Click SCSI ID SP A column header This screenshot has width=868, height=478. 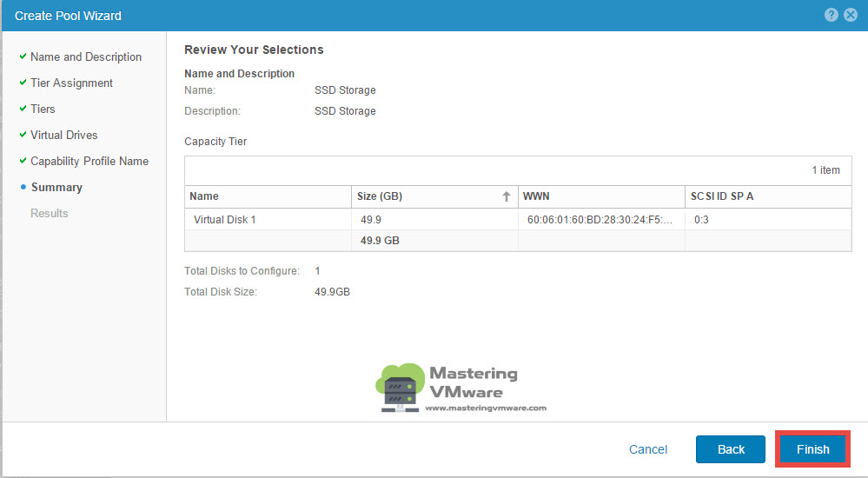768,196
